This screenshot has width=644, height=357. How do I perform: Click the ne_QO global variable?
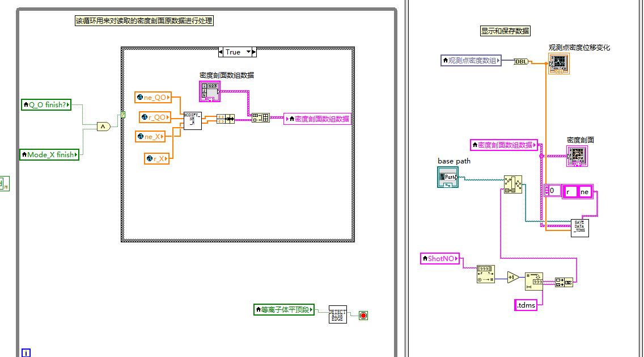point(153,98)
